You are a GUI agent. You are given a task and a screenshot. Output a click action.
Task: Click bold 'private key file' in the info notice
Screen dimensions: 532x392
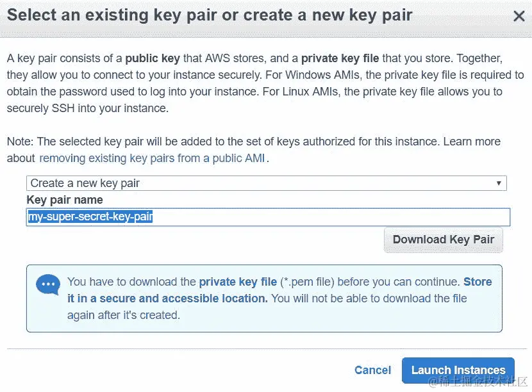pos(238,282)
